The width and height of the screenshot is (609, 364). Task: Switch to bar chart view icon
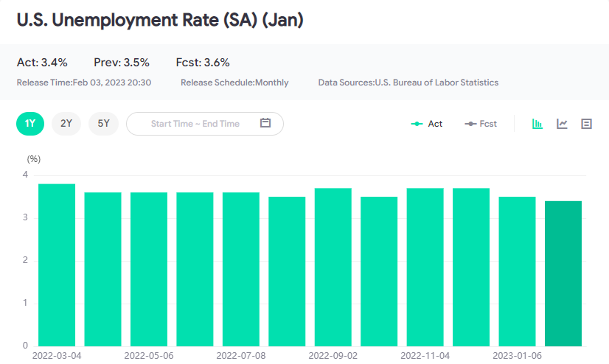[x=537, y=124]
